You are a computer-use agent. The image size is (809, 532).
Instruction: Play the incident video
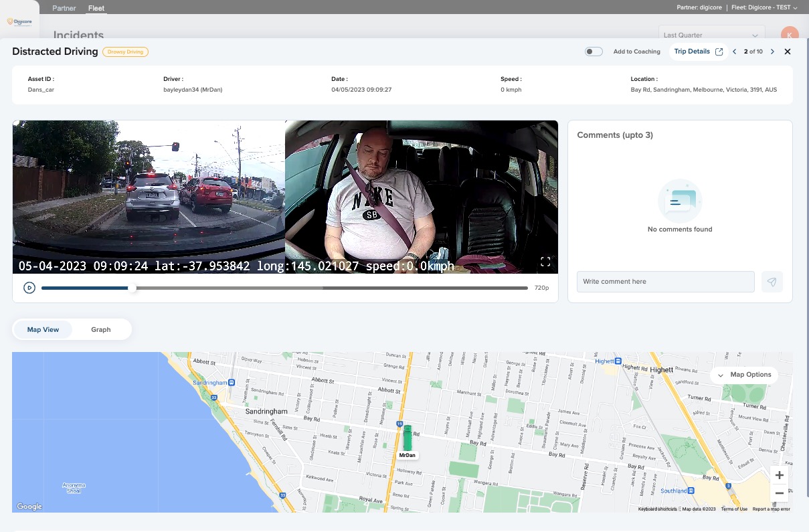coord(29,288)
